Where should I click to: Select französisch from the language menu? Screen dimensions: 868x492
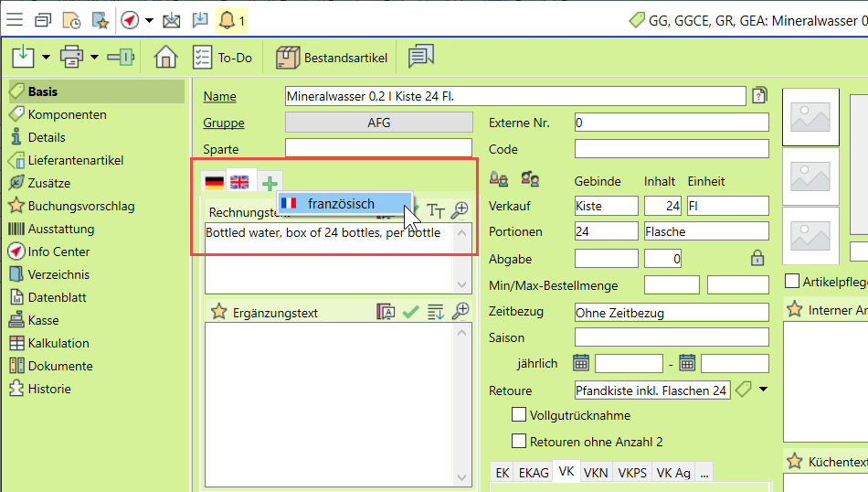[341, 204]
